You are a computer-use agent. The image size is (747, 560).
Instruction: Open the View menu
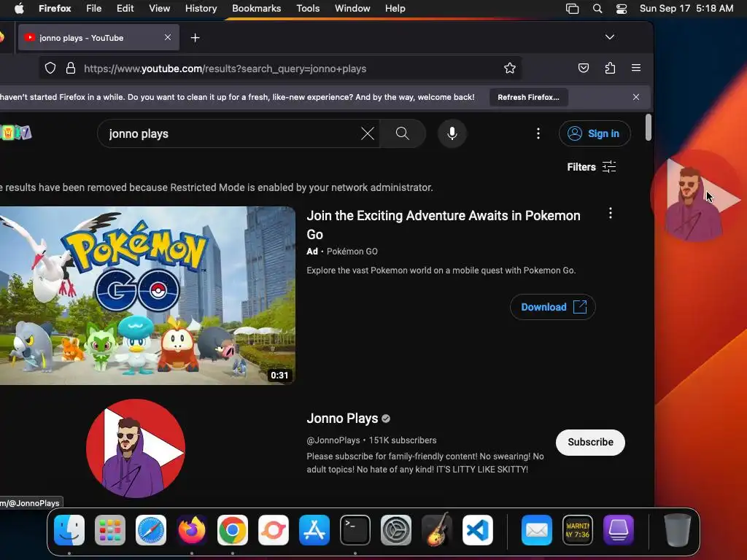[159, 9]
